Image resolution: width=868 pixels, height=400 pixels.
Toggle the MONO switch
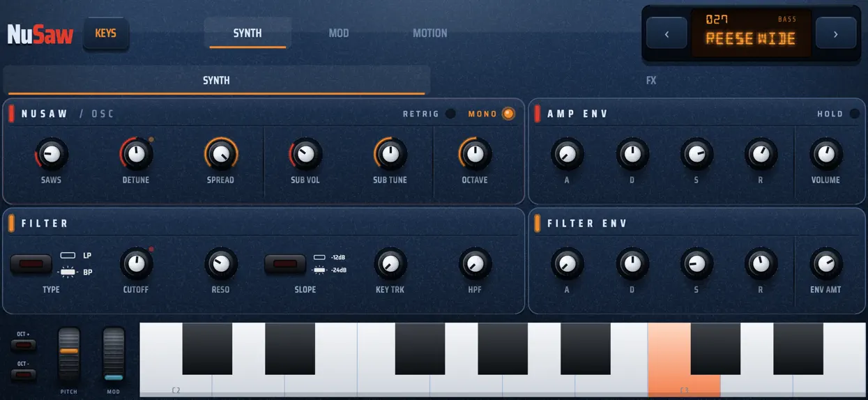click(508, 114)
